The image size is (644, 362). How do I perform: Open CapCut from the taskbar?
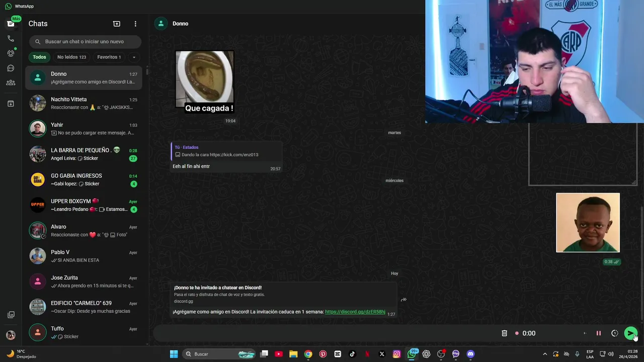point(338,354)
